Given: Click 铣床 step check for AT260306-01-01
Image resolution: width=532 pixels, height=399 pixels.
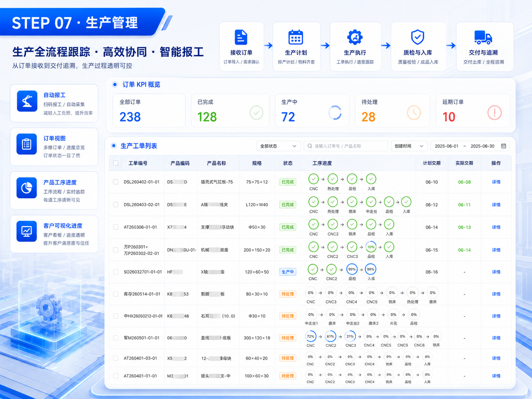Looking at the screenshot, I should point(352,224).
